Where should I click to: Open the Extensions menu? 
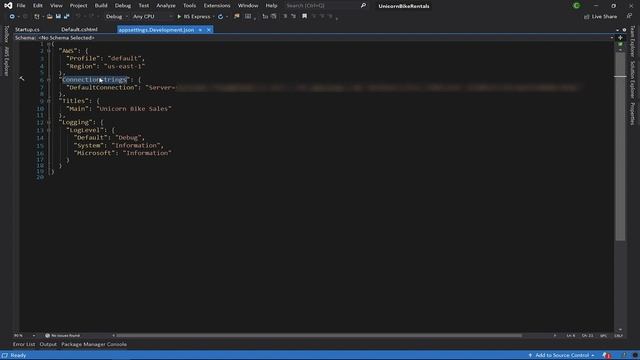click(217, 6)
